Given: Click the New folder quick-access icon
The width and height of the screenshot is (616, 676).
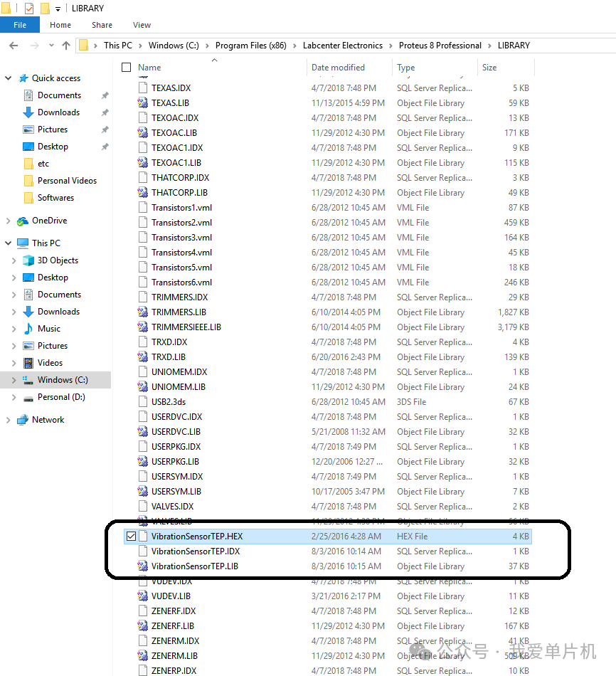Looking at the screenshot, I should [45, 9].
